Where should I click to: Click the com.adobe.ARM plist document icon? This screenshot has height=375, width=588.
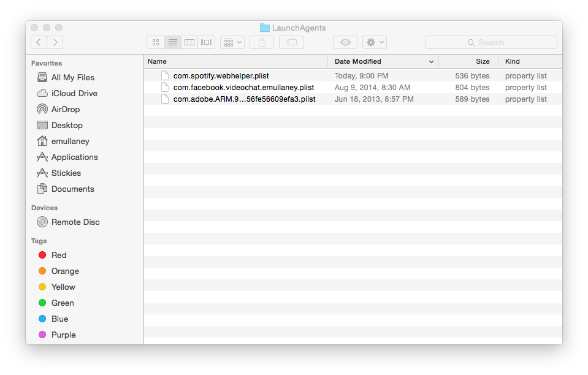(164, 99)
